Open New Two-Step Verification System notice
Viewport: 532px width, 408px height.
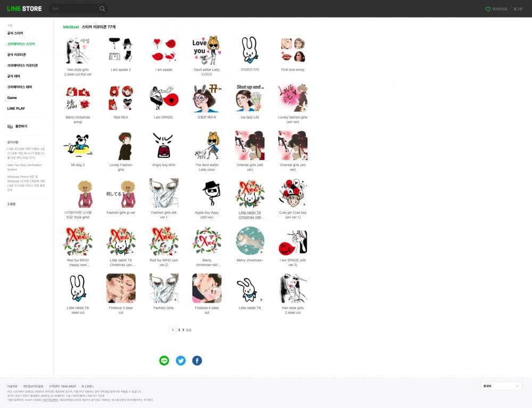(x=25, y=167)
